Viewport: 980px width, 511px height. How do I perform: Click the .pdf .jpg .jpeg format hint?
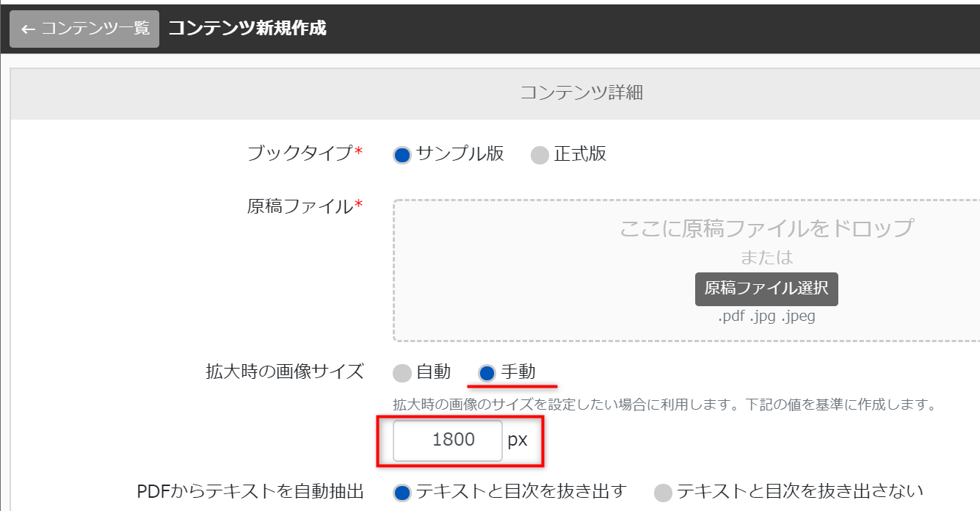coord(766,316)
